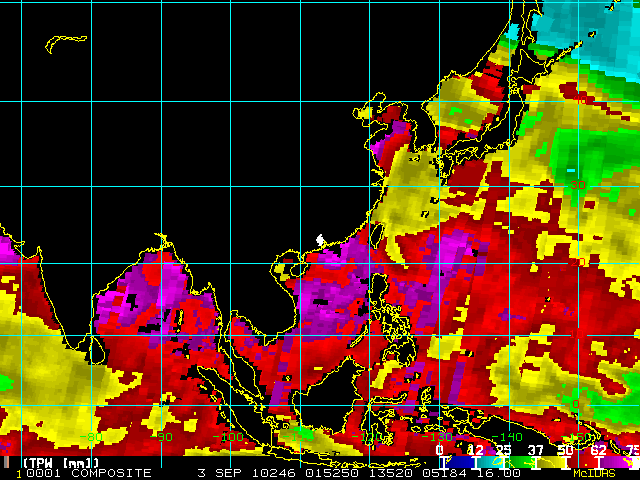Click the '(TPW [mm])' product label
The height and width of the screenshot is (480, 640).
pos(61,463)
